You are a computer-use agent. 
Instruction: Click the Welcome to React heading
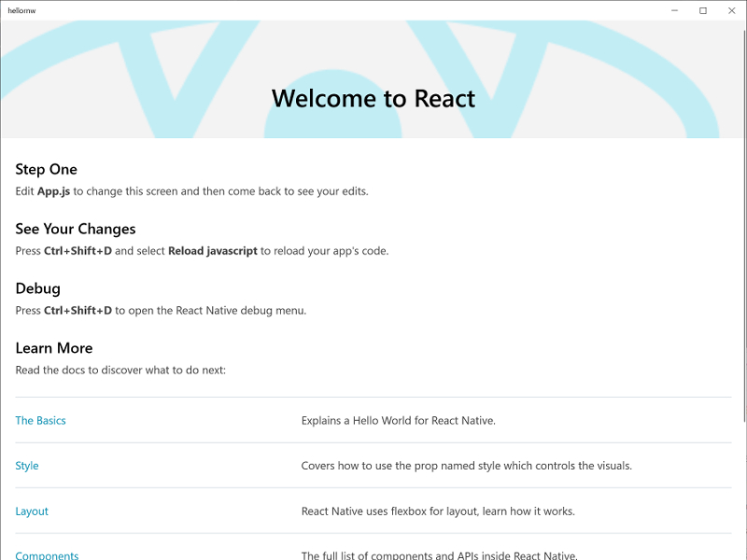click(x=373, y=99)
